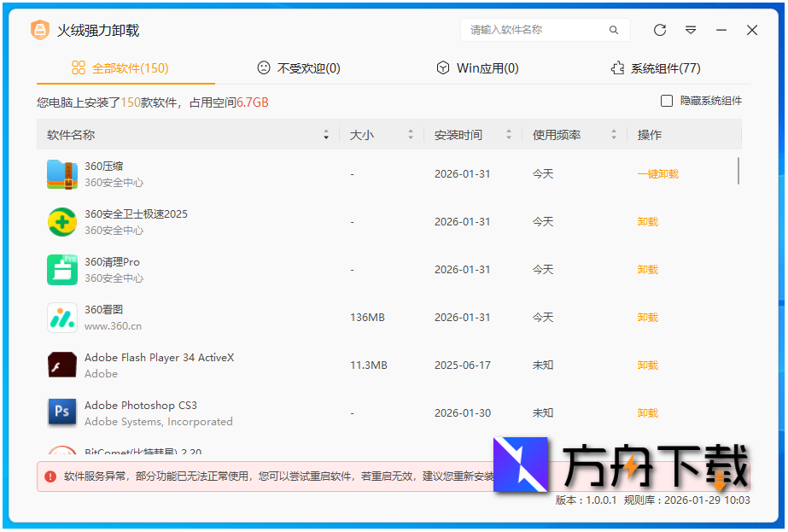Click the 360清理Pro green app icon
The image size is (788, 532).
tap(61, 269)
